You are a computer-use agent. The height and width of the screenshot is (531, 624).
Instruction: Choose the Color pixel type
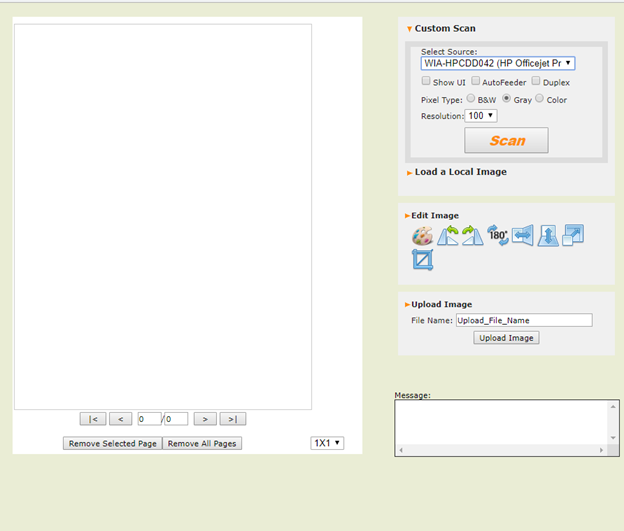click(540, 99)
